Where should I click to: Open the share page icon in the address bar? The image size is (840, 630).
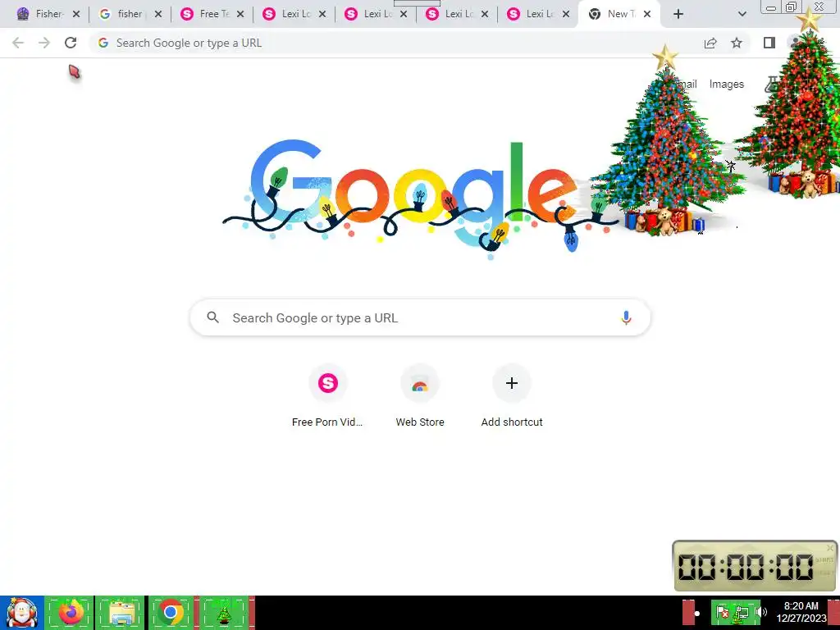[x=710, y=43]
